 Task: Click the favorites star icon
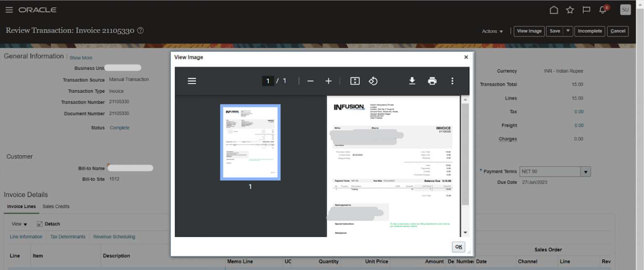pyautogui.click(x=570, y=10)
